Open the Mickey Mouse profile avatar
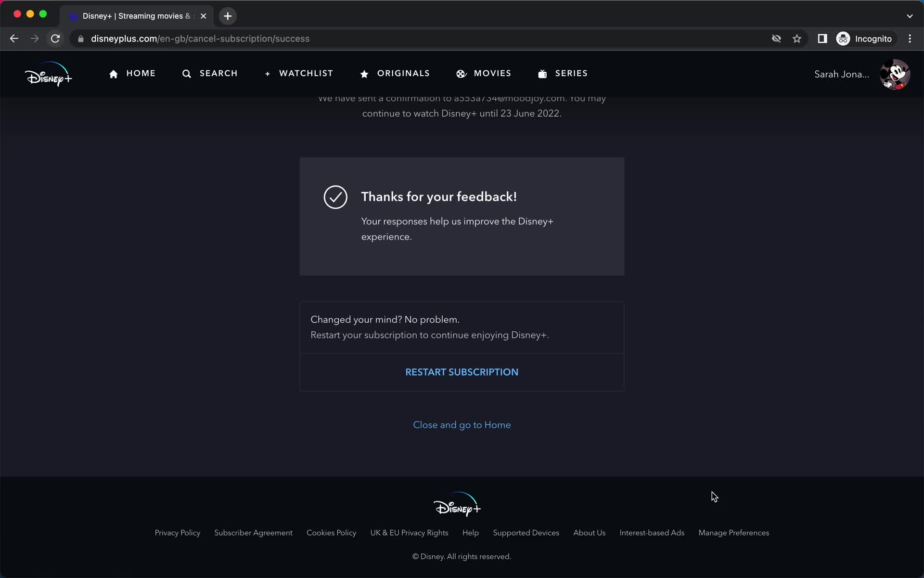 pyautogui.click(x=895, y=74)
